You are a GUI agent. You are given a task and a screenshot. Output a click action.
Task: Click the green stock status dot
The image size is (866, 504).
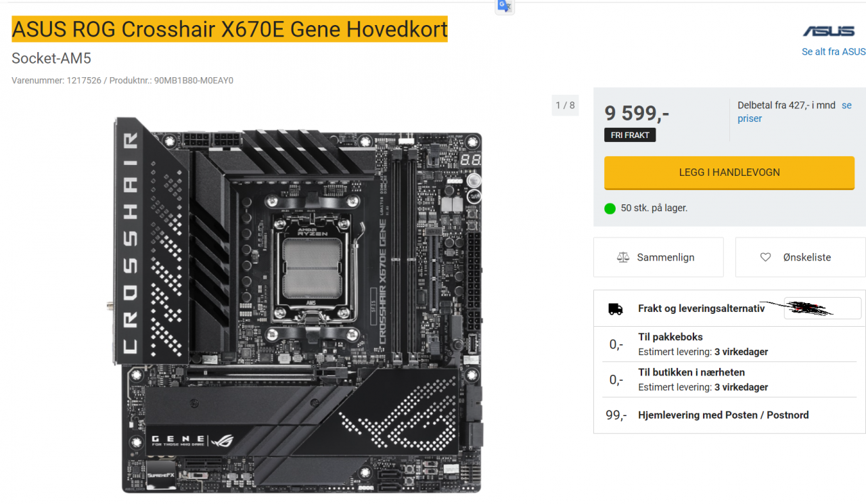pyautogui.click(x=610, y=208)
